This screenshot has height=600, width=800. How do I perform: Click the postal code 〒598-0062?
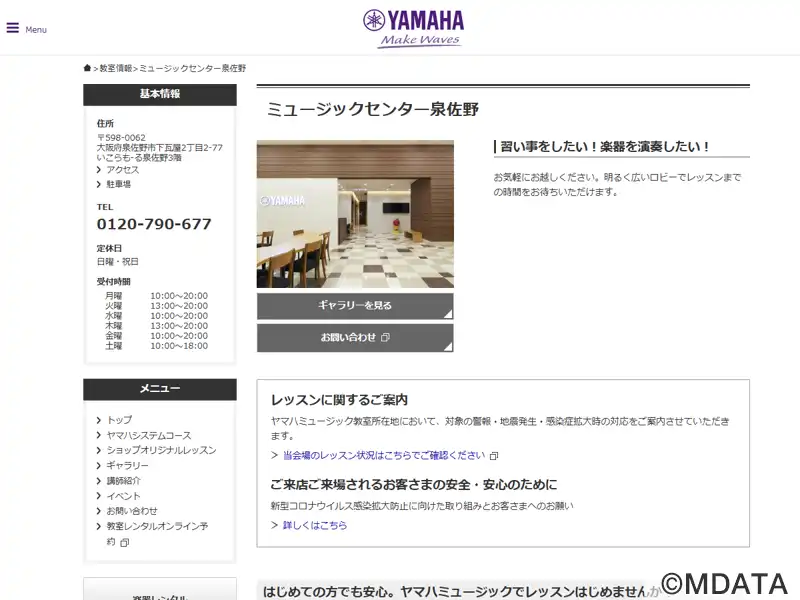(x=121, y=138)
